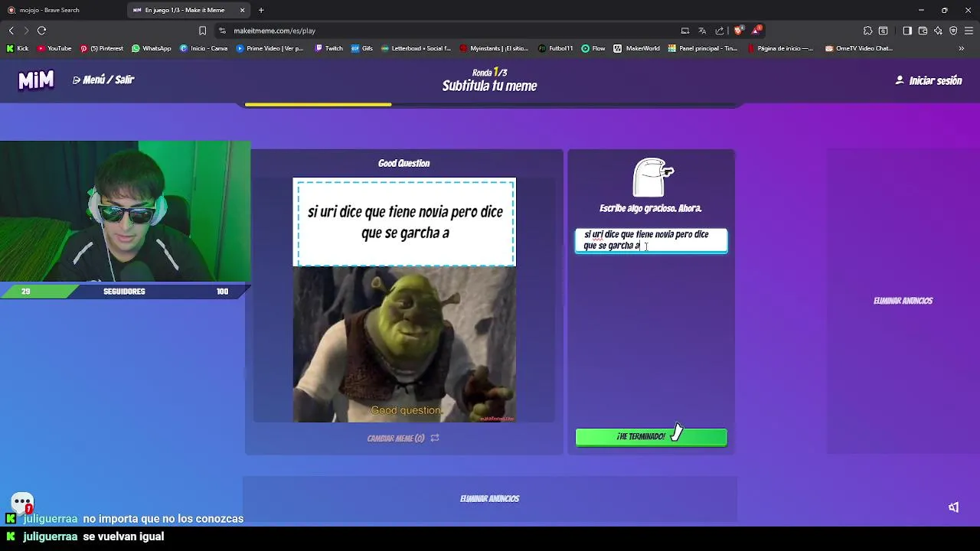Open the Twitch bookmark
This screenshot has height=551, width=980.
(329, 48)
